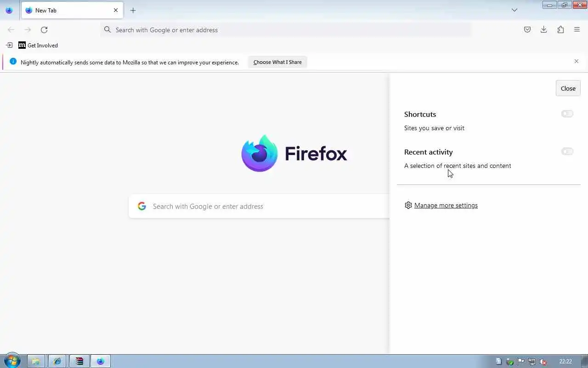588x368 pixels.
Task: Open the WinRAR taskbar icon
Action: [79, 361]
